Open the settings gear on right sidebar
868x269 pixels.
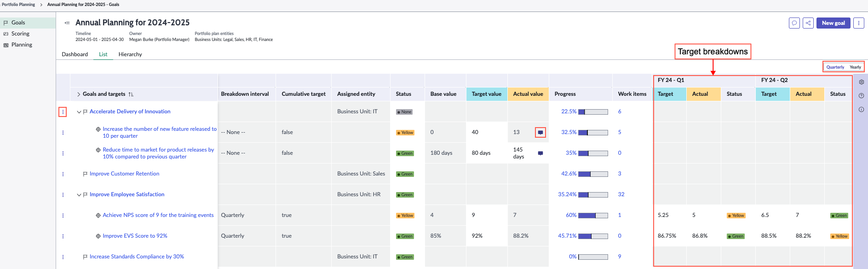pyautogui.click(x=861, y=82)
